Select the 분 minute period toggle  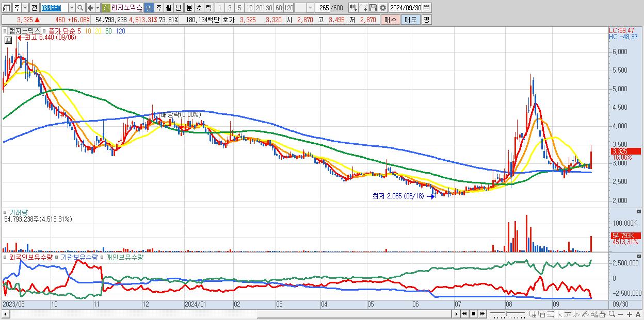click(x=189, y=8)
